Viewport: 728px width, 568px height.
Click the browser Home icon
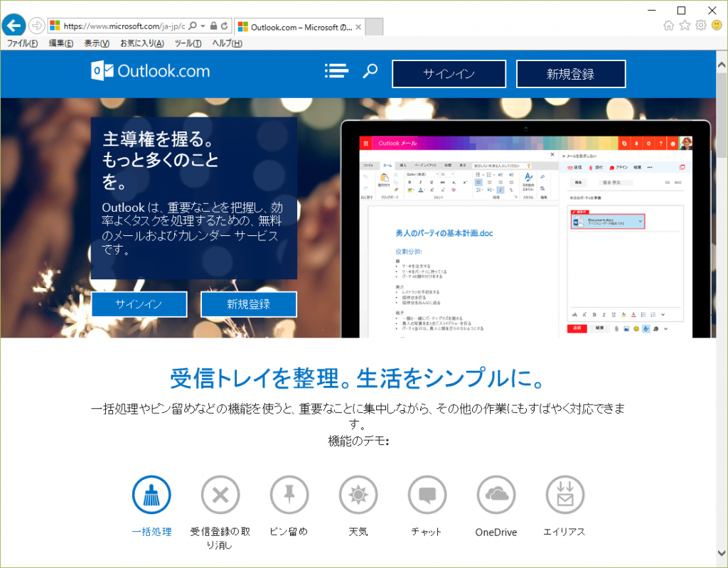pos(668,26)
